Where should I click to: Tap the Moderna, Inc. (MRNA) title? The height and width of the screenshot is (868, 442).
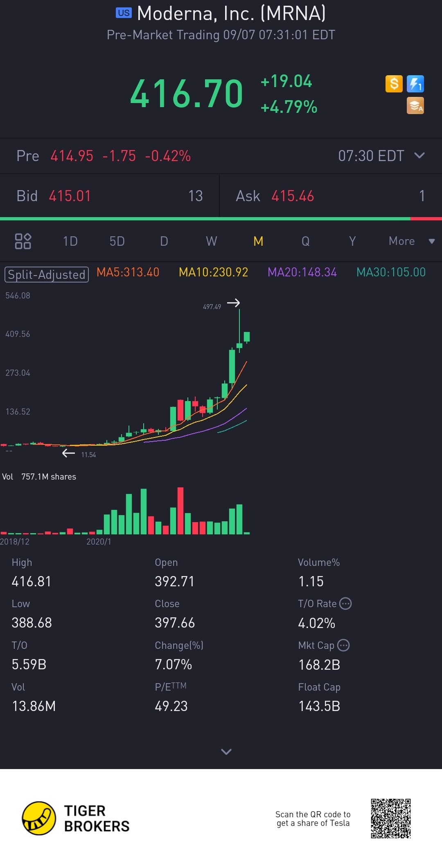pyautogui.click(x=232, y=13)
